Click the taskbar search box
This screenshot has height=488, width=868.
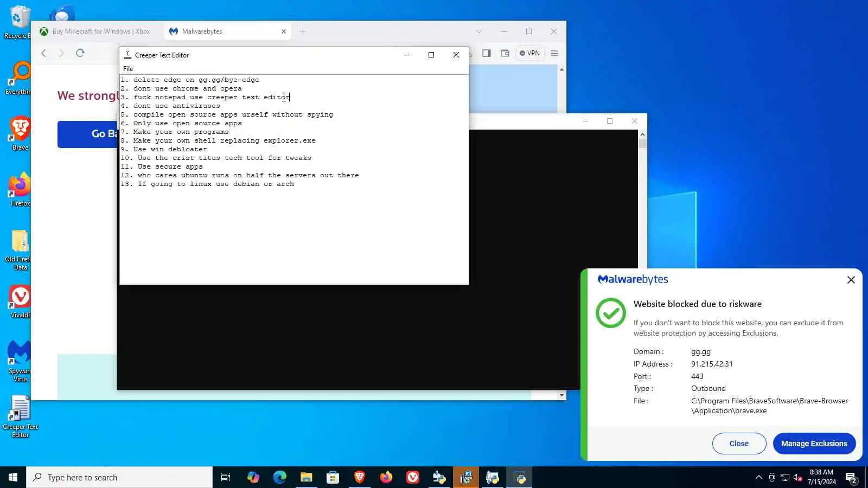coord(119,477)
